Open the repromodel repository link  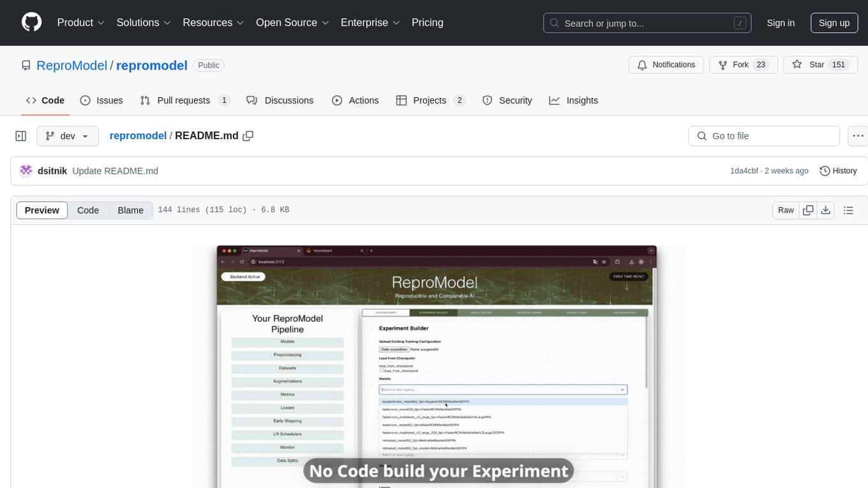coord(152,65)
